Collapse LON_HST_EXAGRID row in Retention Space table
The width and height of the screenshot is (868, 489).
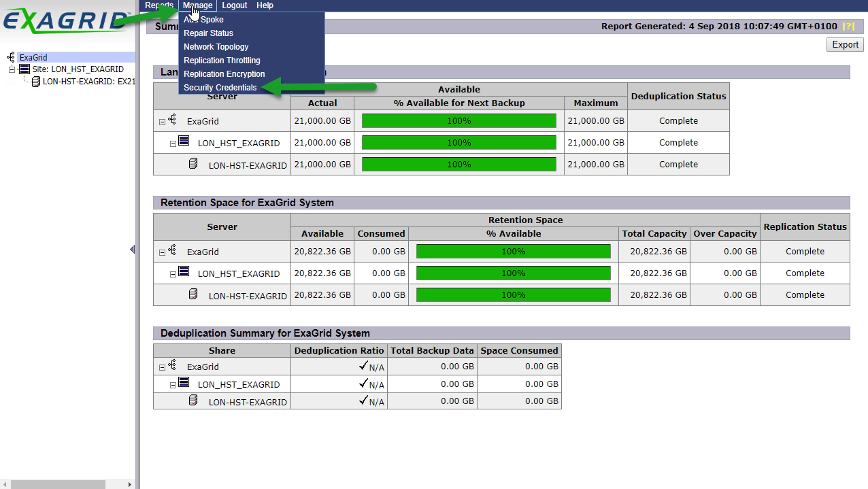pyautogui.click(x=173, y=274)
